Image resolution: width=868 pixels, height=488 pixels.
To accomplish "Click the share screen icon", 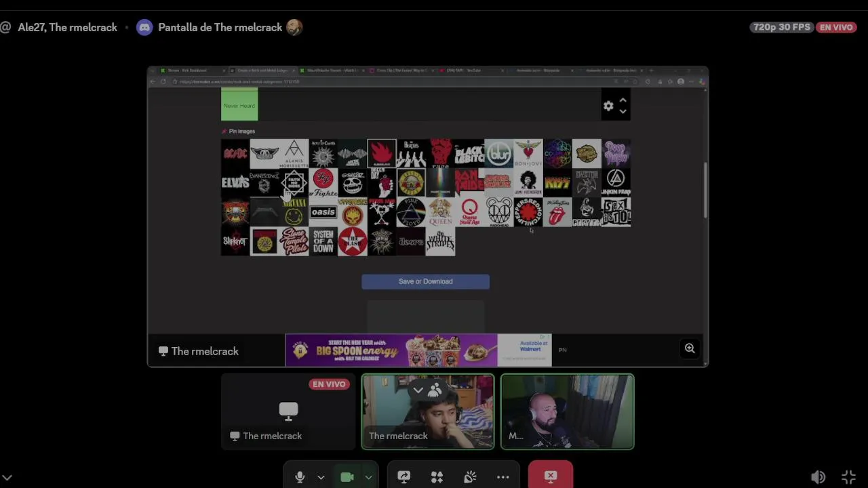I will pos(403,477).
